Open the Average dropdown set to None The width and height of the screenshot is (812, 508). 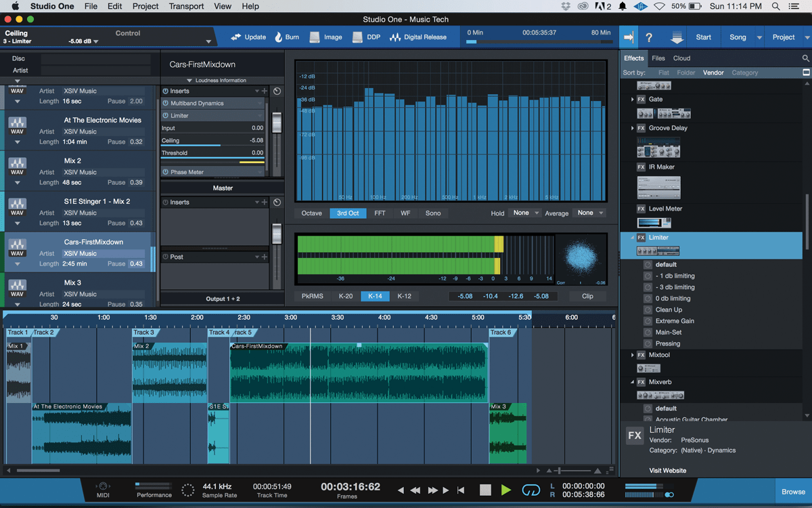click(x=589, y=213)
